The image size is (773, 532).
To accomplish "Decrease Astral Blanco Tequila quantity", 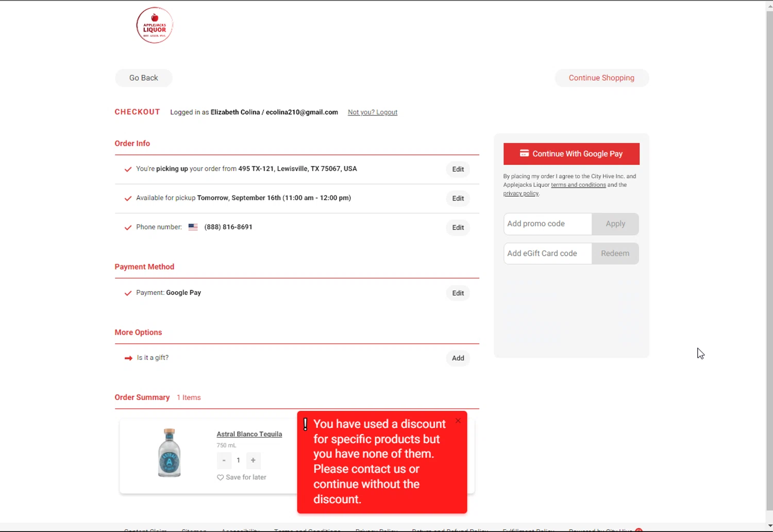I will [x=224, y=460].
